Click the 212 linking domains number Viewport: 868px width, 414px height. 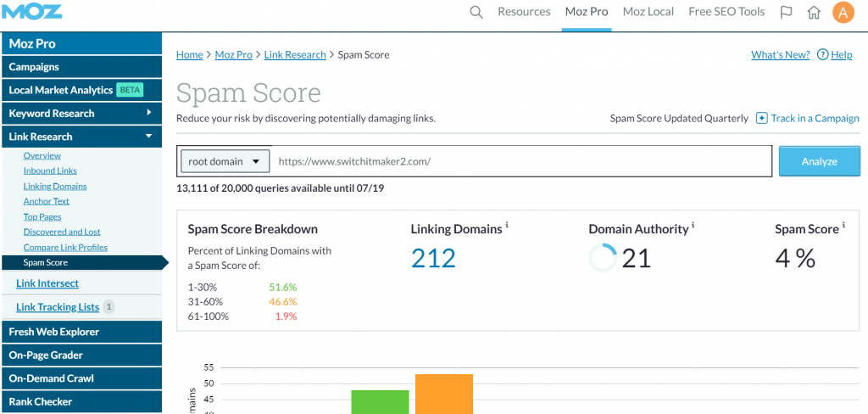point(433,258)
